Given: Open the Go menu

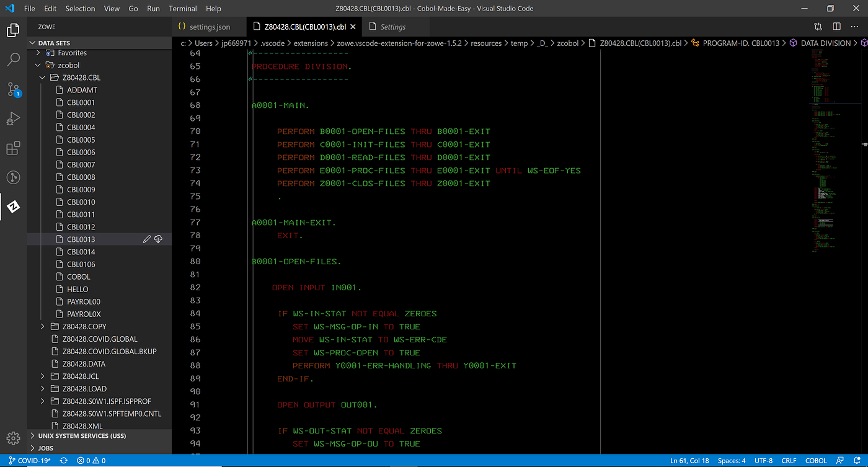Looking at the screenshot, I should coord(133,9).
